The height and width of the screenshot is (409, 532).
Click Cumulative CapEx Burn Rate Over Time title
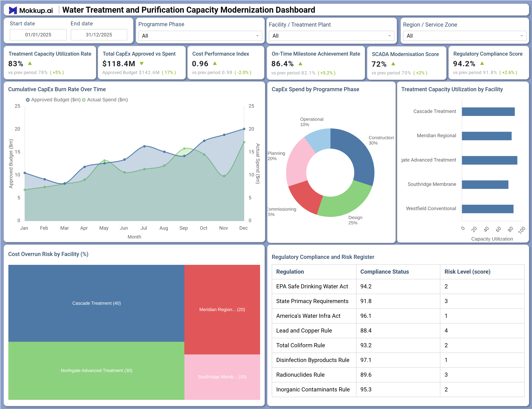click(x=57, y=89)
